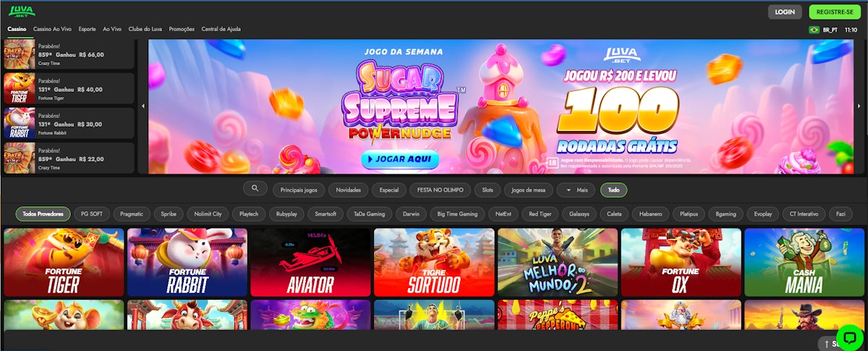Screen dimensions: 868x351
Task: Filter by Evoplay provider
Action: tap(765, 214)
